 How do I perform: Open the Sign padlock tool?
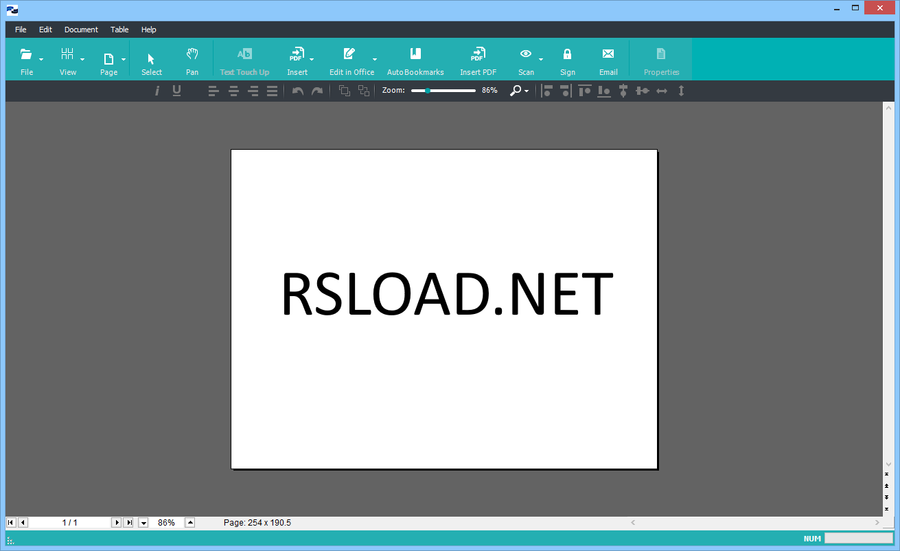pyautogui.click(x=567, y=54)
